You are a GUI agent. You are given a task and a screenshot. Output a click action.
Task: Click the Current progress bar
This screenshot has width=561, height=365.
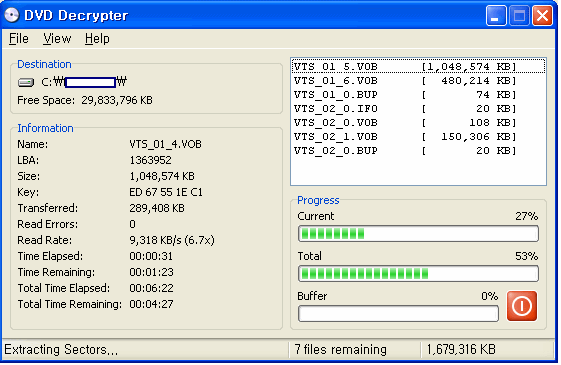click(418, 234)
